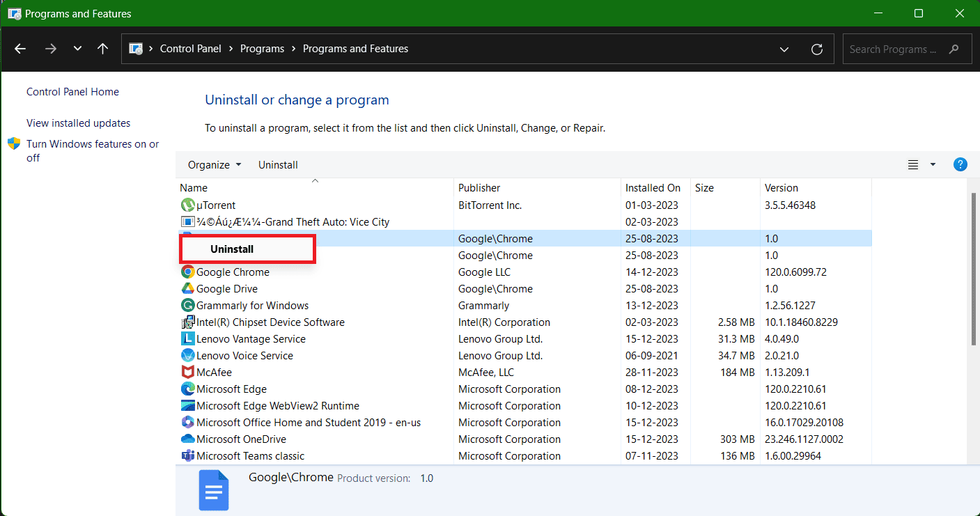The height and width of the screenshot is (516, 980).
Task: Click the Edge WebView2 Runtime icon
Action: click(187, 406)
